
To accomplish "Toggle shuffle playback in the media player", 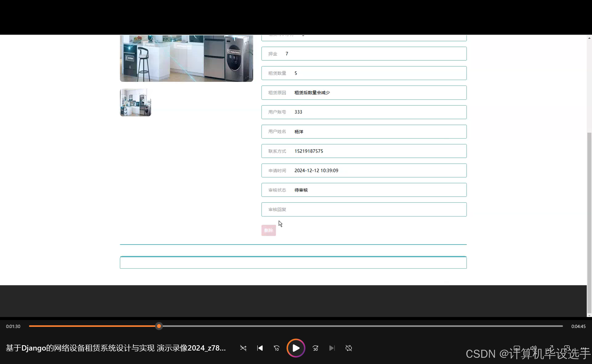I will 243,348.
